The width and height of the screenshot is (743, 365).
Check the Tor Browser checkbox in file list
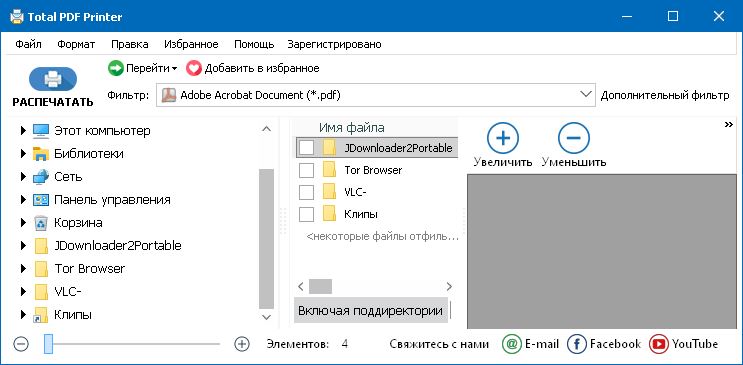pos(307,170)
